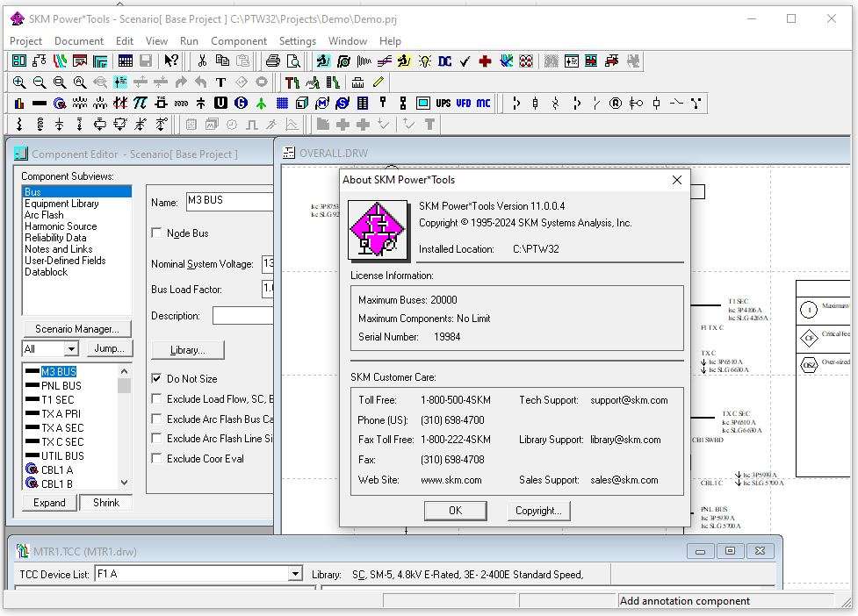The width and height of the screenshot is (858, 616).
Task: Open the Project menu
Action: (x=25, y=41)
